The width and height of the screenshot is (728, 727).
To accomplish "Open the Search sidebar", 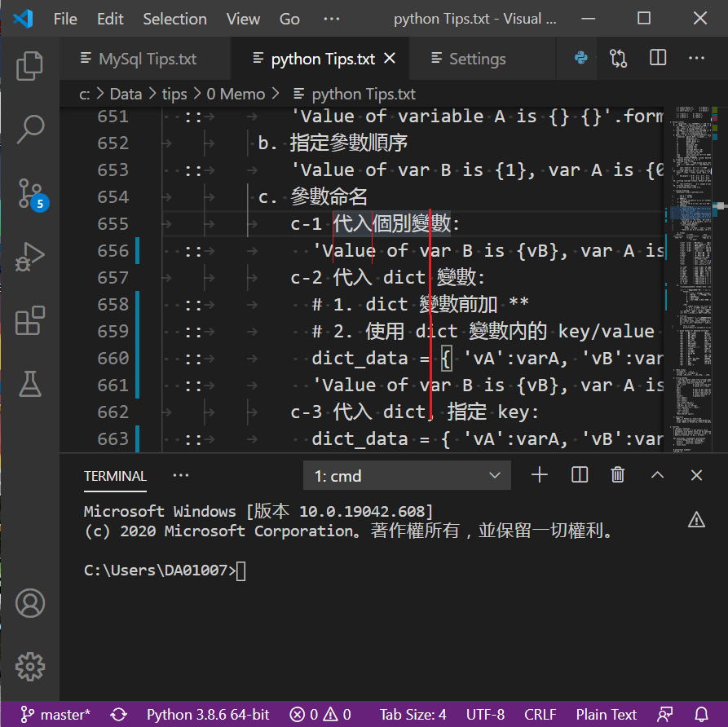I will pos(30,129).
